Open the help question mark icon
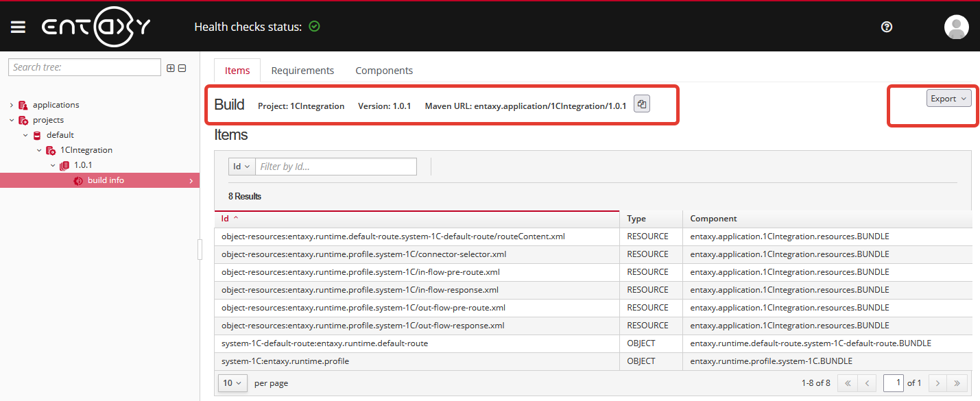Screen dimensions: 980x401 pos(887,27)
